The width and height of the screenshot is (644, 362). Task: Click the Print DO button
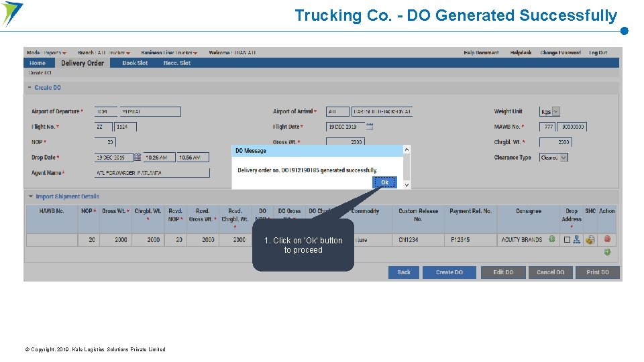[598, 272]
